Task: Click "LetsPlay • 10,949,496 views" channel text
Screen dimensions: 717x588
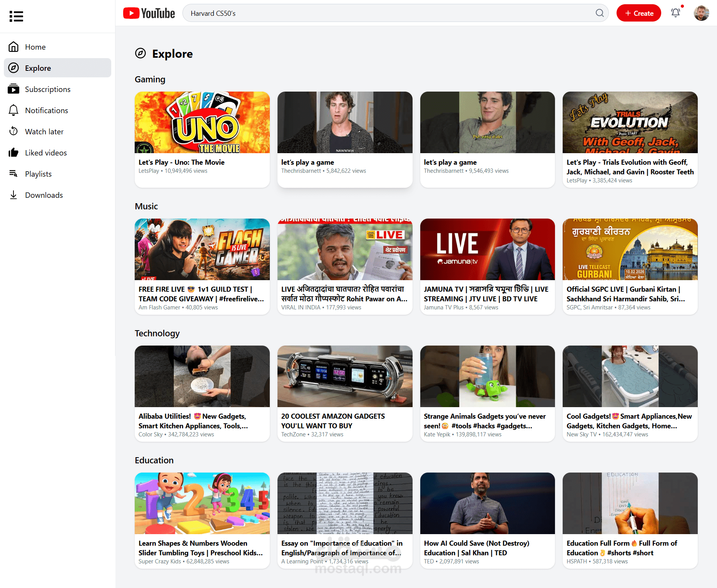Action: (x=173, y=171)
